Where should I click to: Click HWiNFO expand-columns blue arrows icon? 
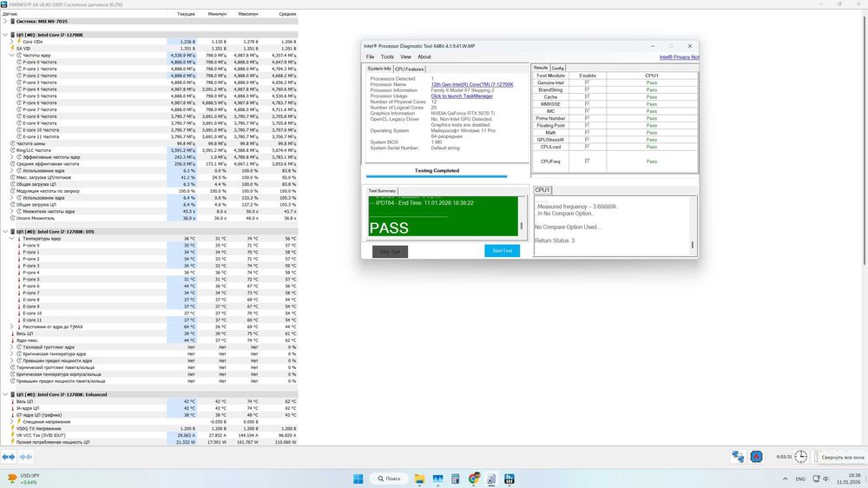(x=9, y=457)
